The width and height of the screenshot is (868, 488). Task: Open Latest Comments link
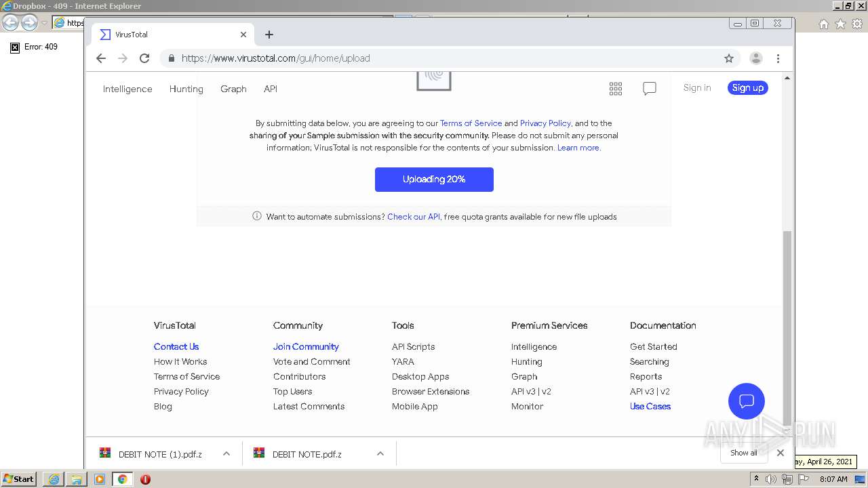click(309, 406)
